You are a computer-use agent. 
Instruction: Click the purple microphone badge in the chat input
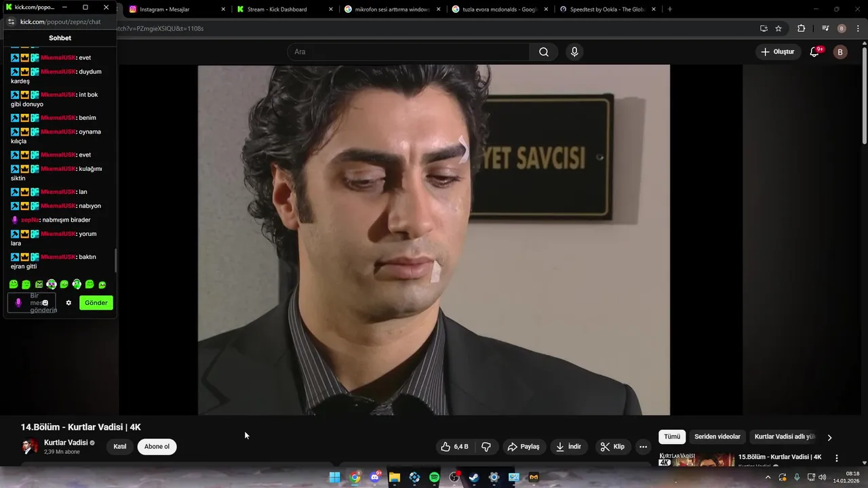pyautogui.click(x=18, y=302)
